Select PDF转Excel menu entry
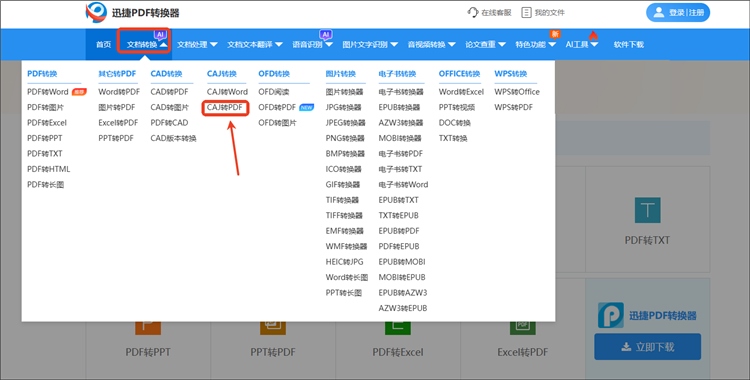Image resolution: width=750 pixels, height=380 pixels. [x=47, y=123]
